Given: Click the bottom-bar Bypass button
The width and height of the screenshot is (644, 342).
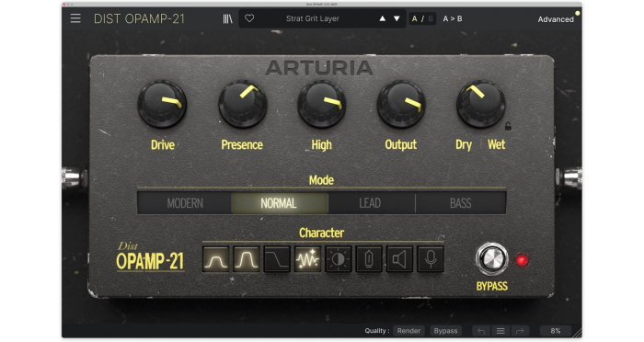Looking at the screenshot, I should pyautogui.click(x=445, y=331).
